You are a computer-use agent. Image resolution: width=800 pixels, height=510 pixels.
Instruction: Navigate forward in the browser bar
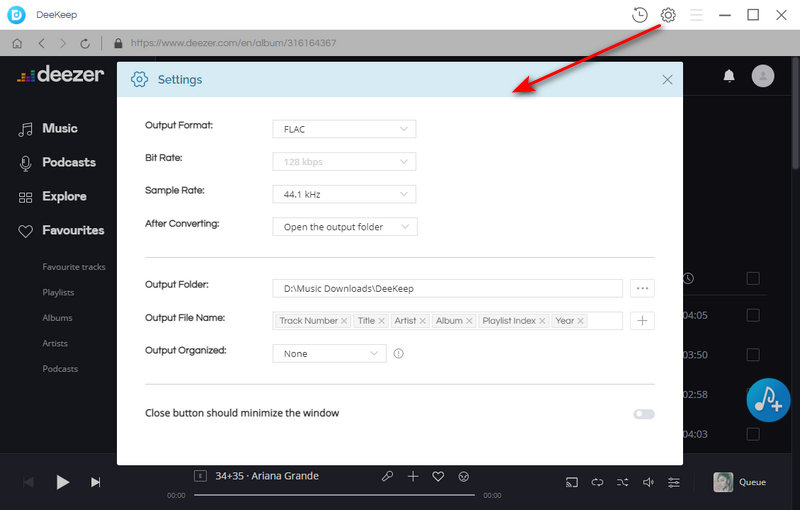pos(63,43)
